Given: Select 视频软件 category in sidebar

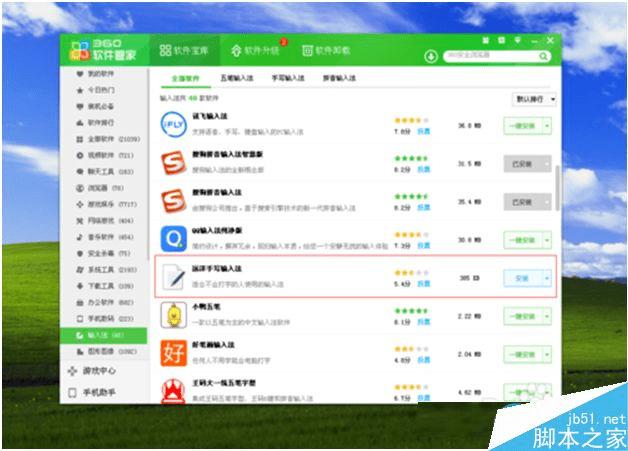Looking at the screenshot, I should click(105, 155).
